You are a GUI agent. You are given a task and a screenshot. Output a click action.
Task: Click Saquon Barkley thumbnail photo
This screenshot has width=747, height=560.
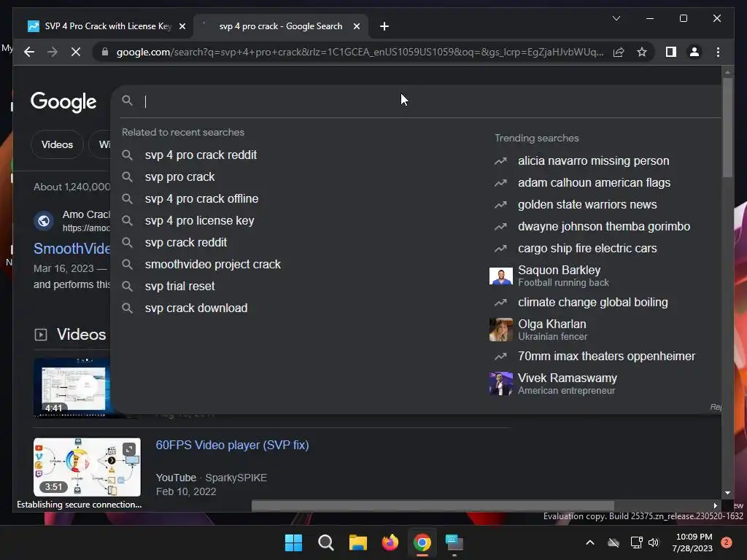coord(500,276)
